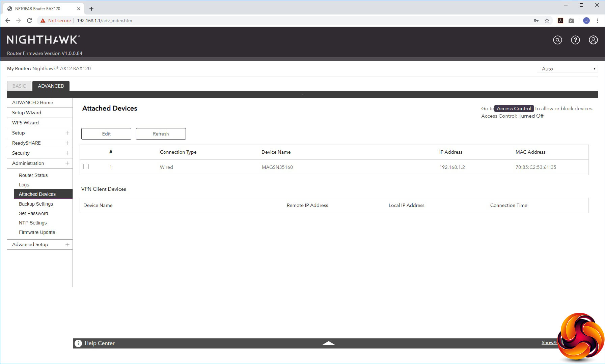Click the MAC address 70:85:C2:53:61:35
This screenshot has width=605, height=364.
pos(536,167)
